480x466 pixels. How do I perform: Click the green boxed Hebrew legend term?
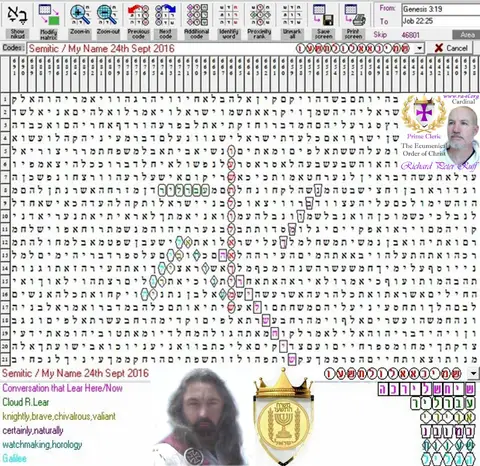(x=443, y=403)
